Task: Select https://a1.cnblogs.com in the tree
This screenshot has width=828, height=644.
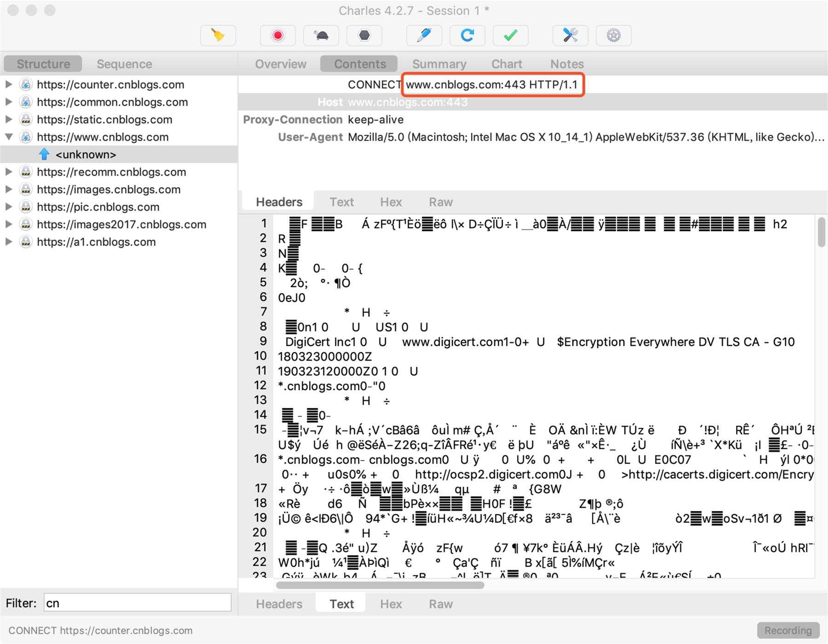Action: [x=96, y=242]
